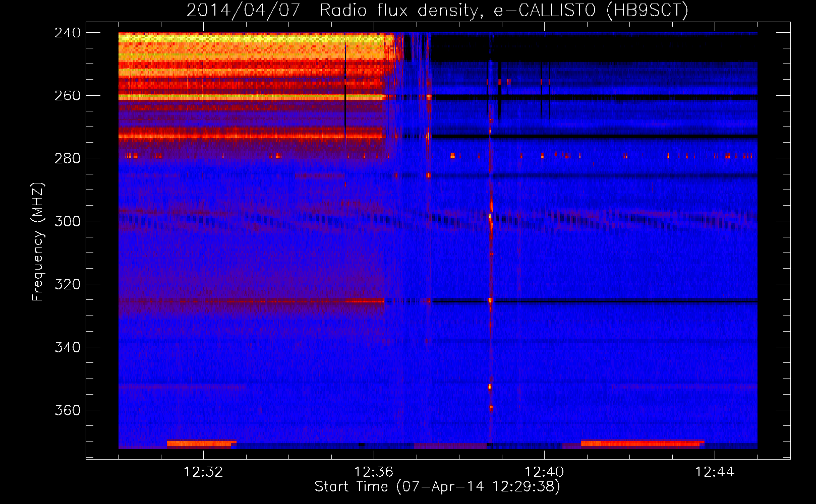Screen dimensions: 816x504
Task: Select the 360 frequency tick label
Action: pos(68,411)
